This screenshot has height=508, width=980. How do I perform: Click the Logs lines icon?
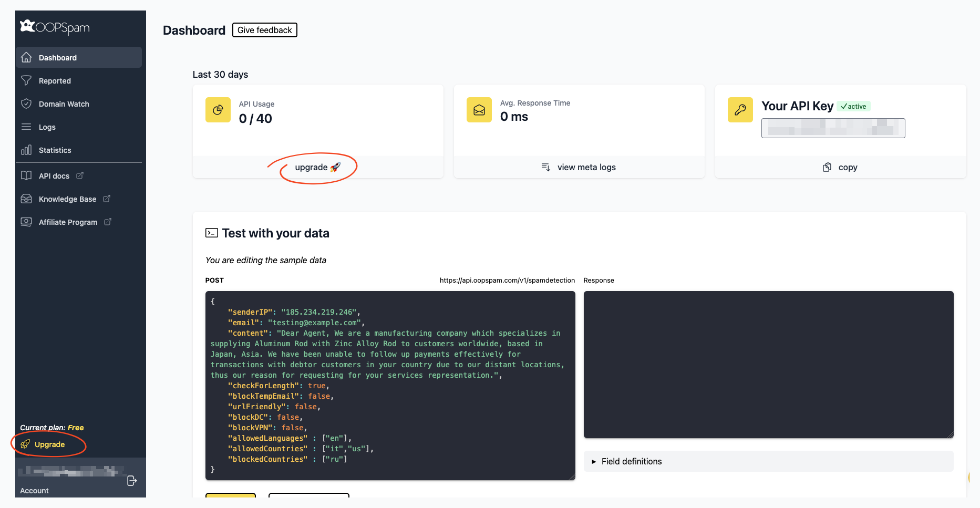pyautogui.click(x=26, y=127)
